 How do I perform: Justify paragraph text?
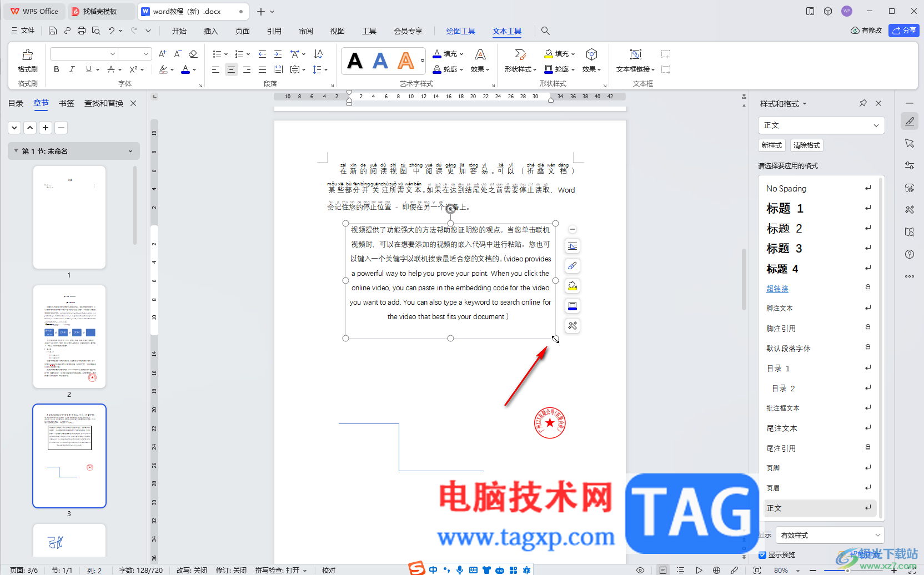[x=262, y=69]
